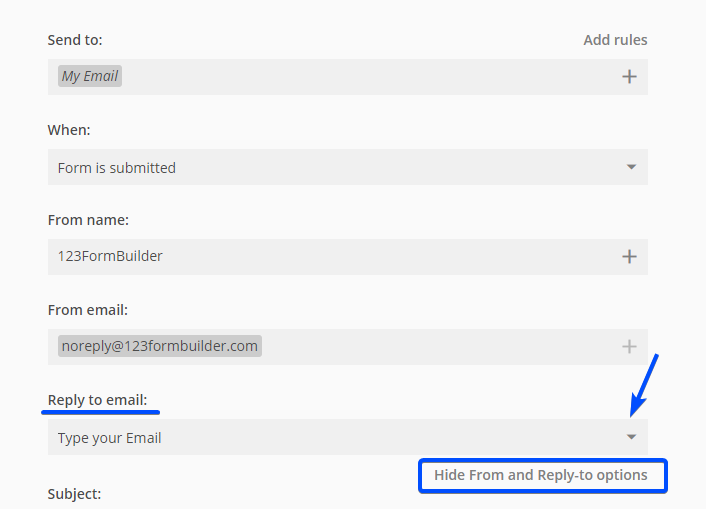
Task: Click the plus icon in Send to field
Action: click(629, 77)
